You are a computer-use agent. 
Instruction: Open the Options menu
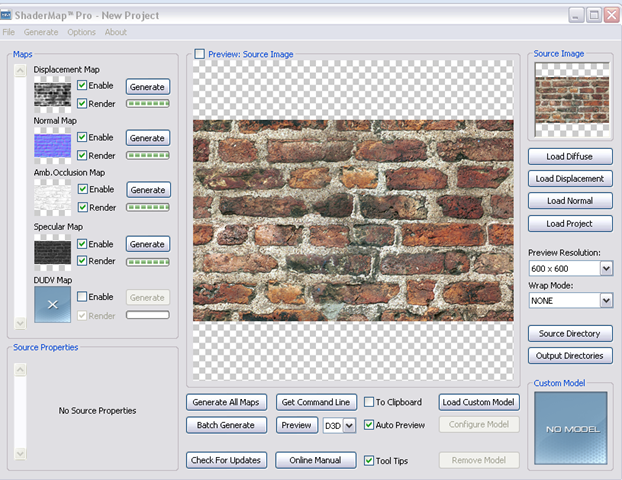point(82,32)
